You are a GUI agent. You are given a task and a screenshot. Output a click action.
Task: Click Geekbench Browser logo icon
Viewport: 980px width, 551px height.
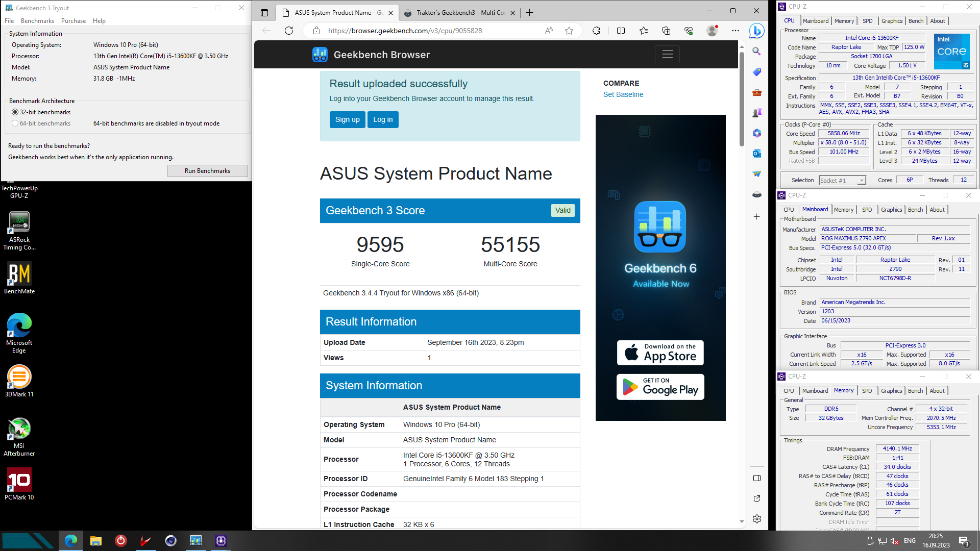click(x=320, y=55)
